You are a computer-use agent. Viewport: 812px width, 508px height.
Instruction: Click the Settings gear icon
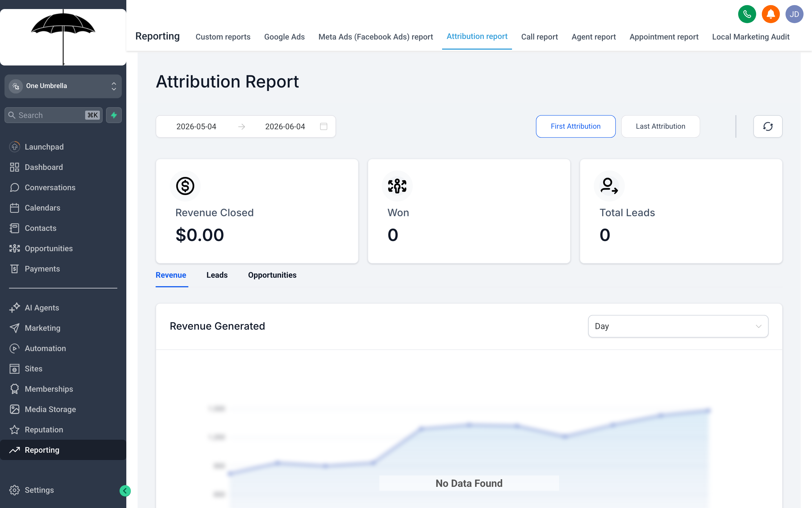(14, 490)
